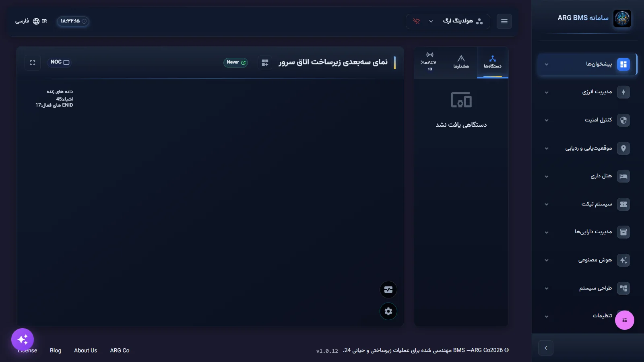Click the دستگاهی یافت نشد empty message

[x=461, y=125]
